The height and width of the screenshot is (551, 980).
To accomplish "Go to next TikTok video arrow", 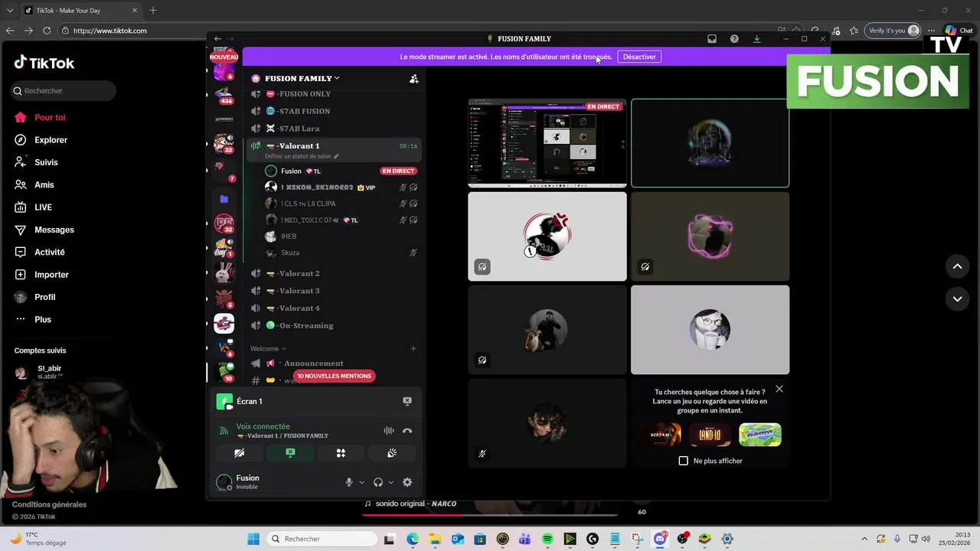I will 957,298.
